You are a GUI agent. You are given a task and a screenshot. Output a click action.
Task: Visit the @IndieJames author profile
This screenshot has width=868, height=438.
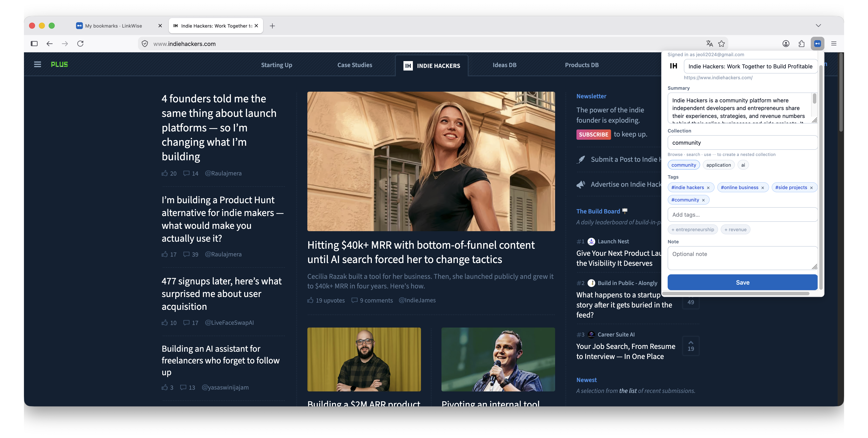tap(417, 300)
